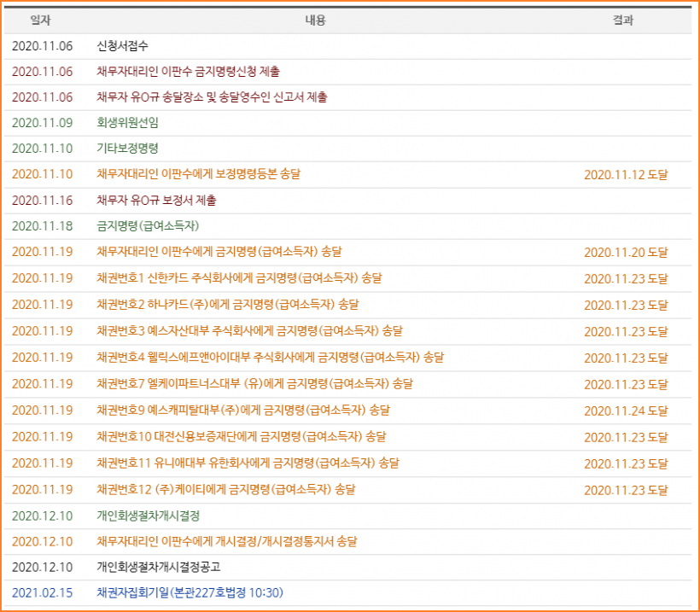Image resolution: width=700 pixels, height=612 pixels.
Task: Select 채권번호12 (주)케이티 entry
Action: (226, 489)
